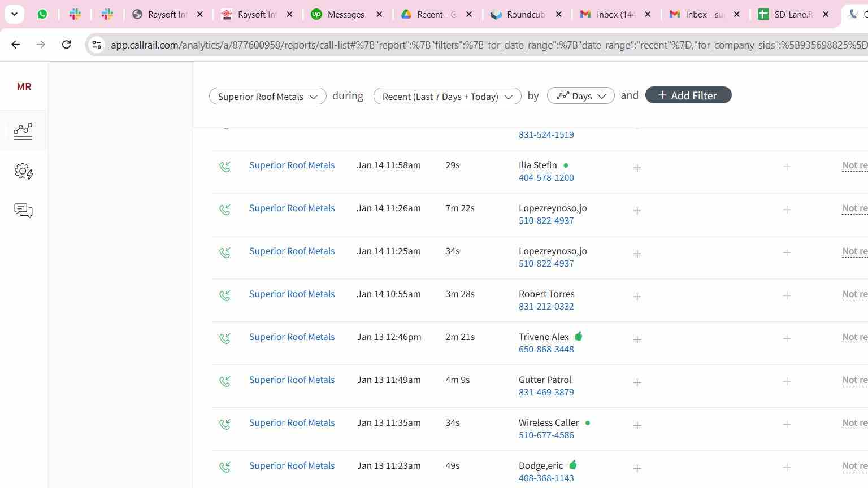Select caller name Gutter Patrol
This screenshot has height=488, width=868.
coord(545,380)
